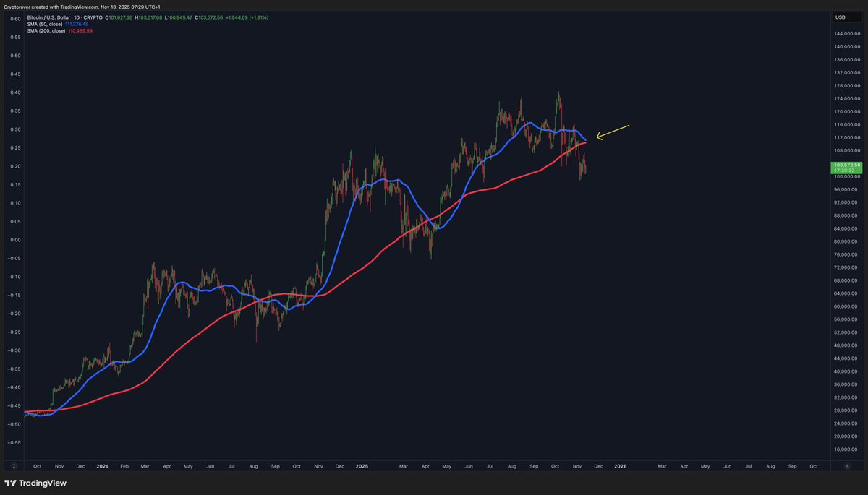The height and width of the screenshot is (495, 868).
Task: Click the SMA (50, close) indicator label
Action: point(43,24)
